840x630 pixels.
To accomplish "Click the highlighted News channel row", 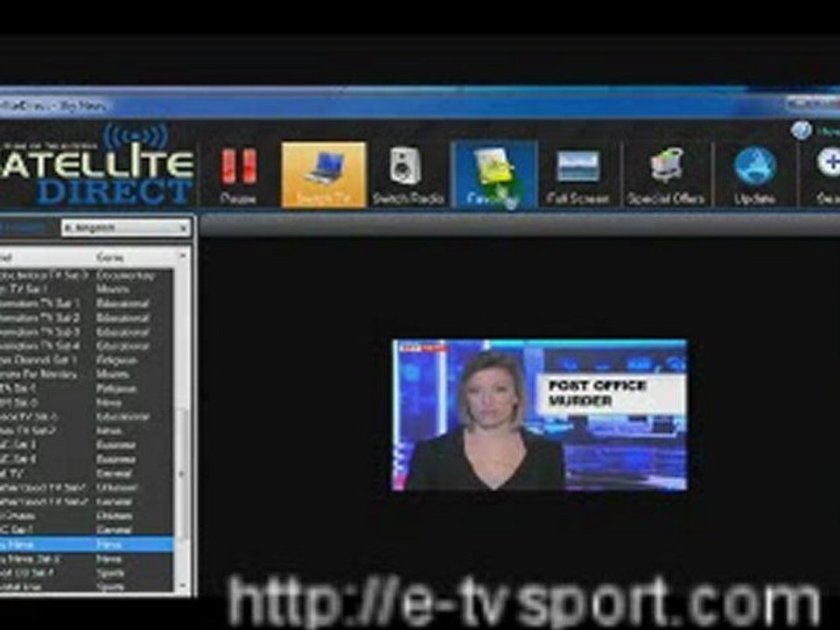I will pyautogui.click(x=86, y=544).
